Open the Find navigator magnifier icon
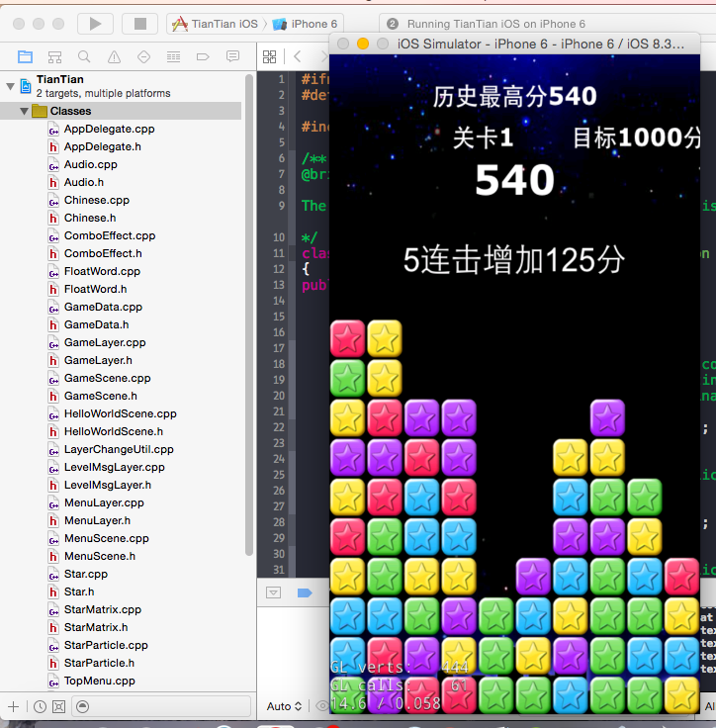Screen dimensions: 716x728 (84, 56)
